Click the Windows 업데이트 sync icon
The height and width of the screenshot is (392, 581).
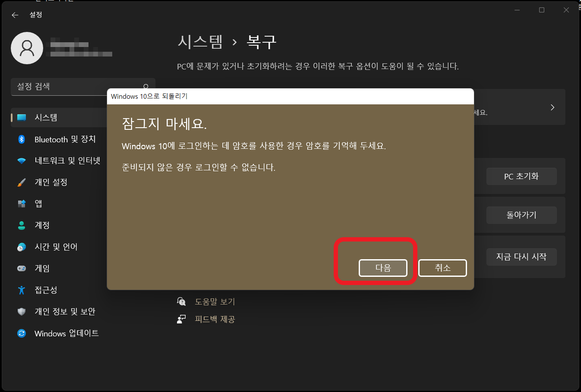coord(22,333)
